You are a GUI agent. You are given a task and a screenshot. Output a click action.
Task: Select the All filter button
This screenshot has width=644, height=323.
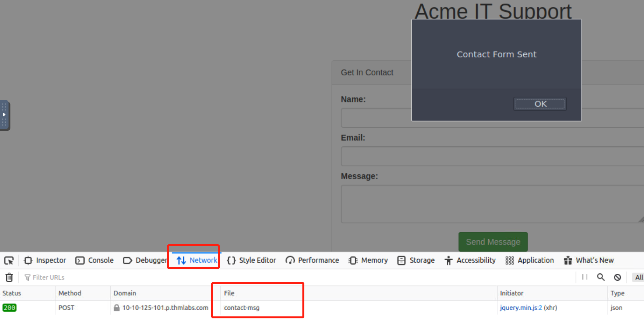coord(639,277)
